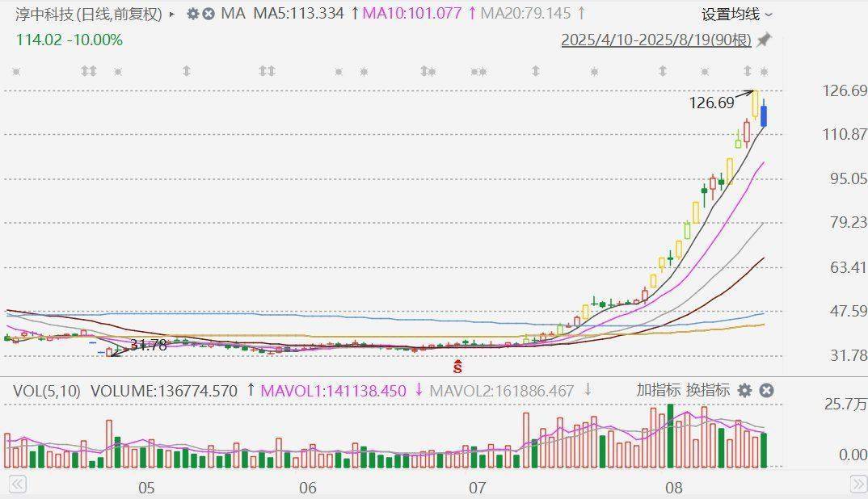Click the red S signal marker
Viewport: 868px width, 499px height.
coord(457,367)
